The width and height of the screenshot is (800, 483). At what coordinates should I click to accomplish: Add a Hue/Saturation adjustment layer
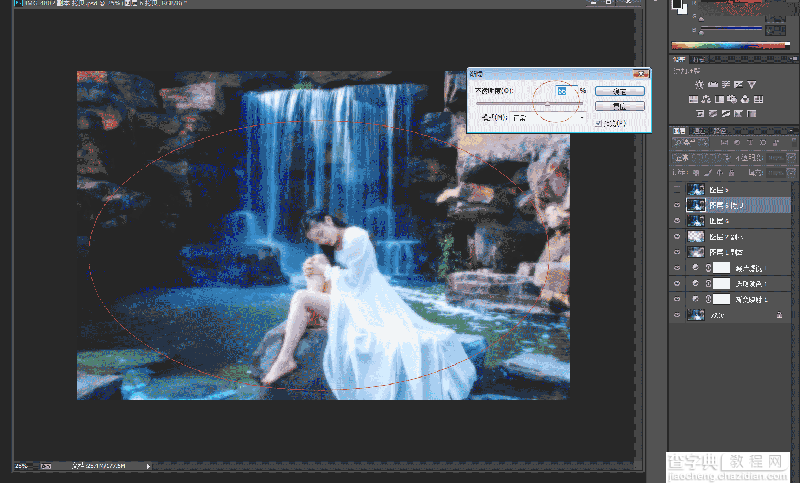(x=693, y=99)
